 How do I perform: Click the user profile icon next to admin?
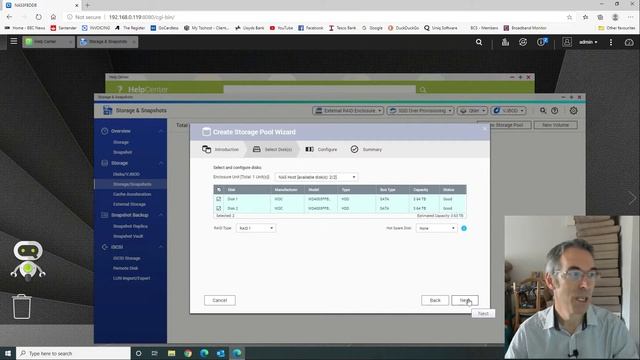click(567, 42)
